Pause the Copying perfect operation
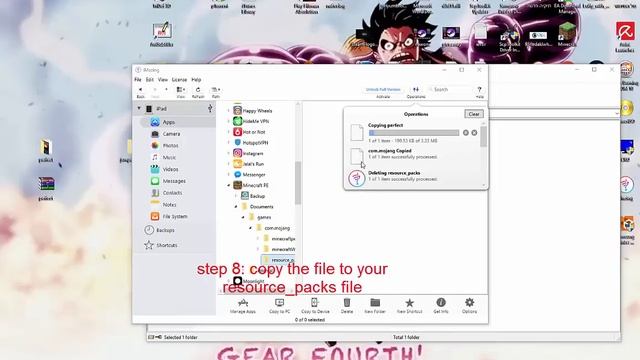This screenshot has height=360, width=640. click(x=466, y=133)
